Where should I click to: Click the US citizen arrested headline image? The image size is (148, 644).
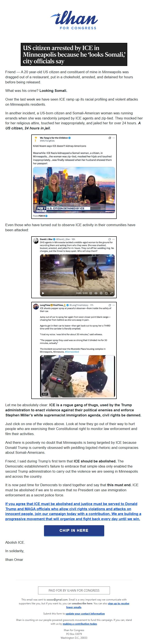[x=74, y=54]
